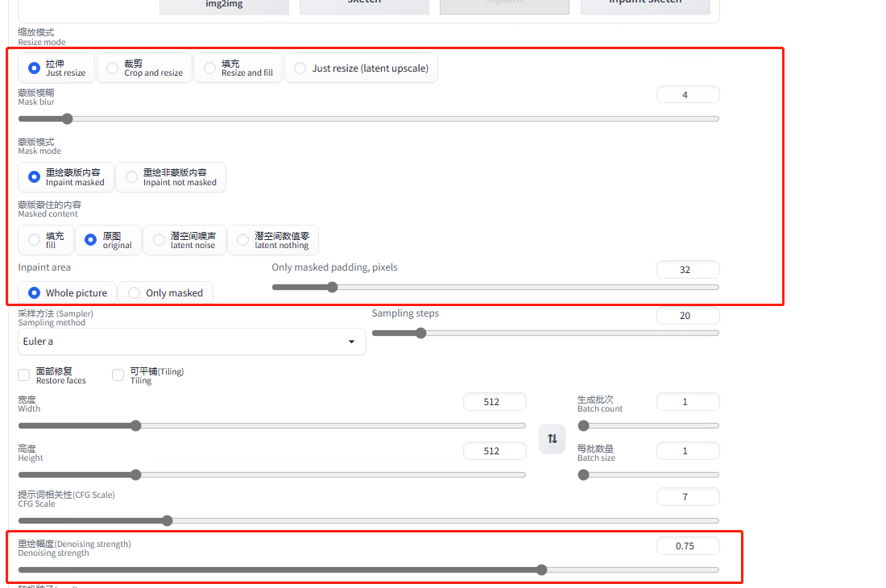Open the Inpaint sketch tab
The height and width of the screenshot is (588, 886).
[x=645, y=4]
